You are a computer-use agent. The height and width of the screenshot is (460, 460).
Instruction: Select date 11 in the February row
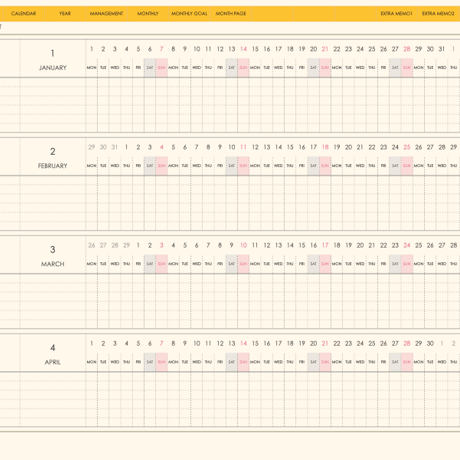(243, 147)
